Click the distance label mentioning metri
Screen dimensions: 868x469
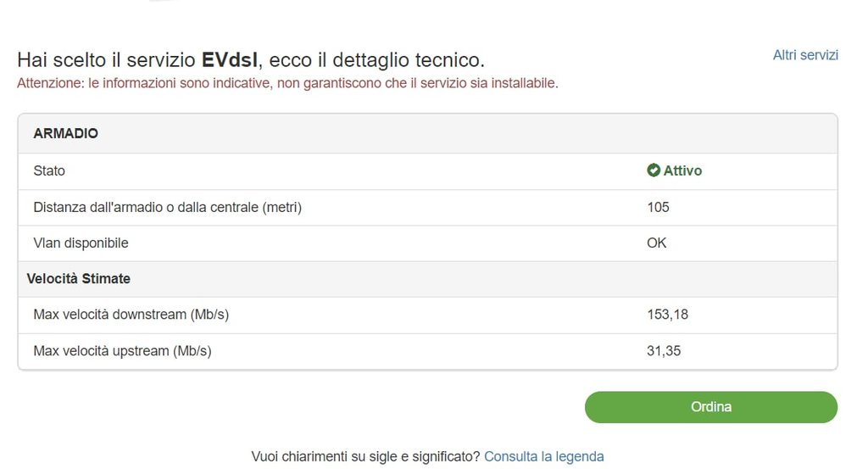coord(167,207)
